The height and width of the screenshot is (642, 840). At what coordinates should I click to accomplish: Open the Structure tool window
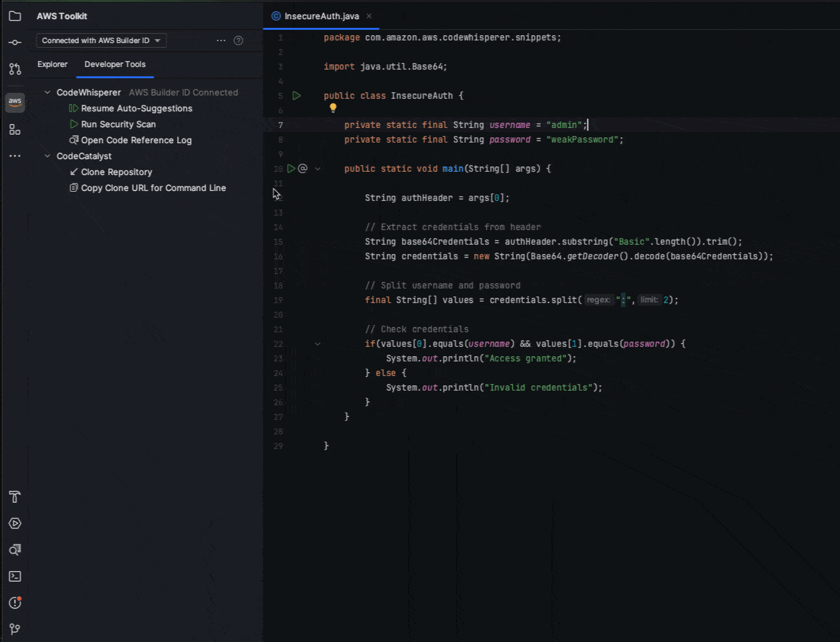point(15,130)
